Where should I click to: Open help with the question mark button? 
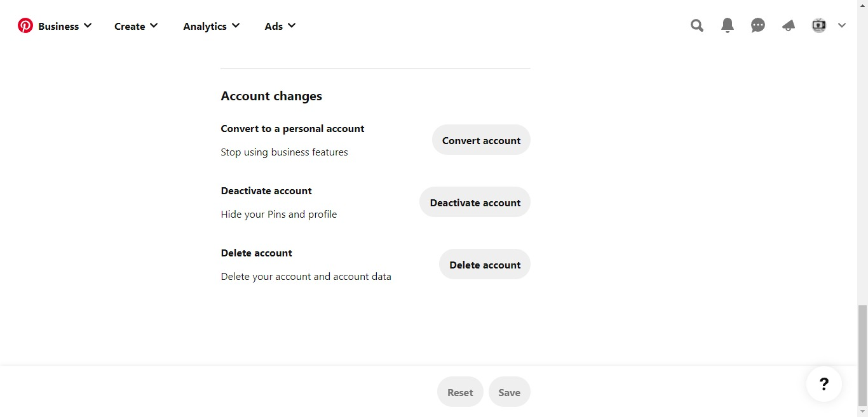coord(824,384)
